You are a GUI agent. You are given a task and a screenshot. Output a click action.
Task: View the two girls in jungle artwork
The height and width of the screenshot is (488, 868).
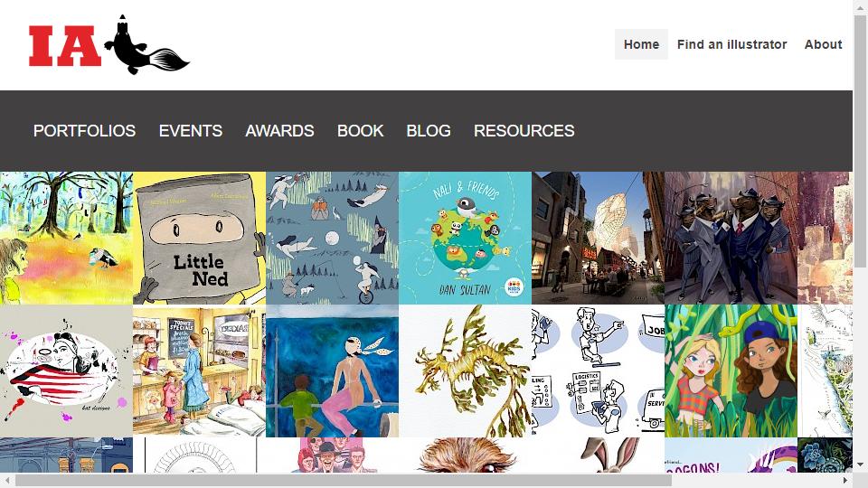tap(731, 371)
